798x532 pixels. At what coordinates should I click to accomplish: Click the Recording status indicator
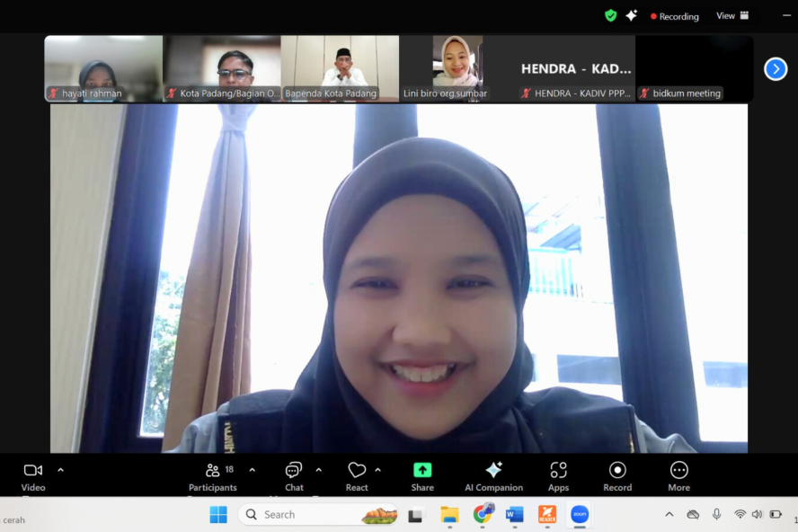coord(674,16)
